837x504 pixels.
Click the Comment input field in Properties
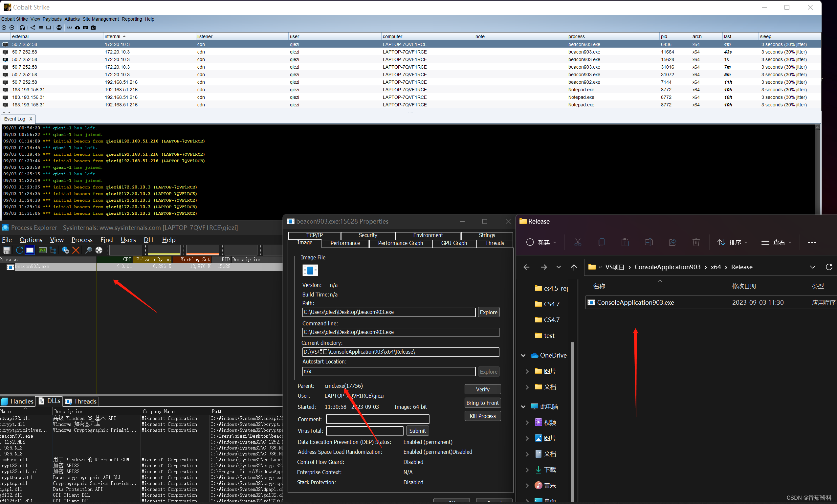click(378, 419)
